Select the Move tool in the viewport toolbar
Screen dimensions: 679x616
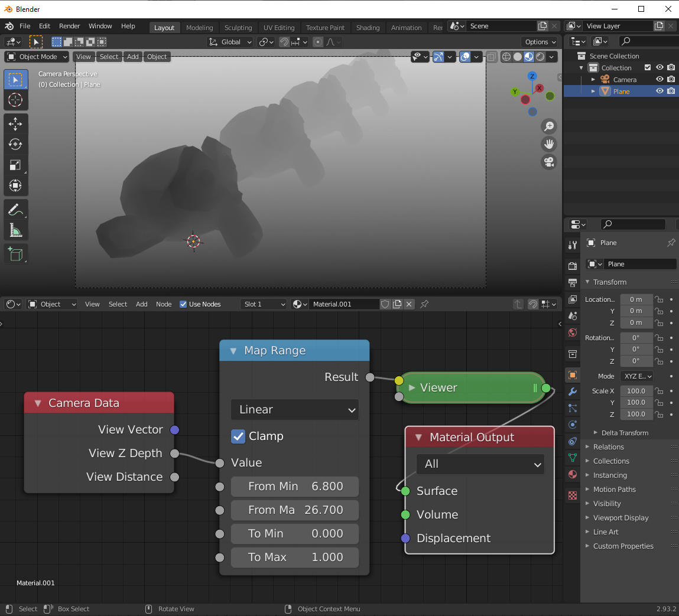16,123
